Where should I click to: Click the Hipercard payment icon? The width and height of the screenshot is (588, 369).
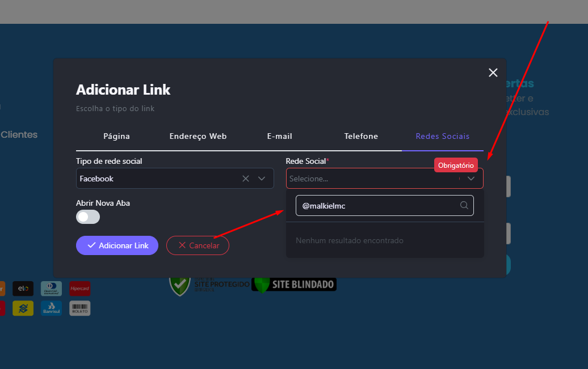(79, 289)
